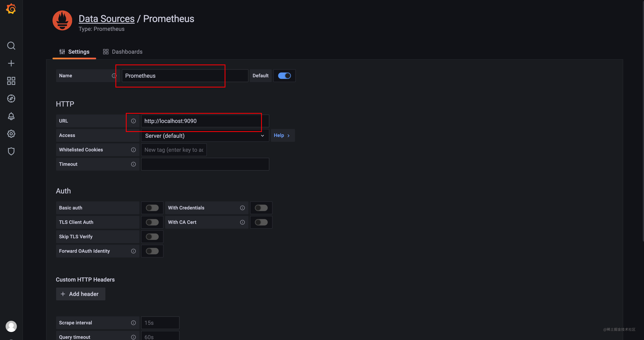Open the Configuration gear icon
The image size is (644, 340).
pyautogui.click(x=11, y=134)
